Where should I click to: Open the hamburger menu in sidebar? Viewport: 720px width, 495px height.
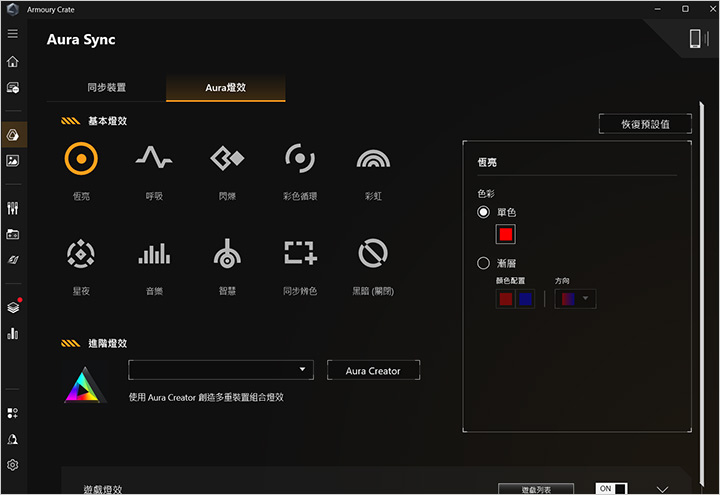[x=13, y=34]
